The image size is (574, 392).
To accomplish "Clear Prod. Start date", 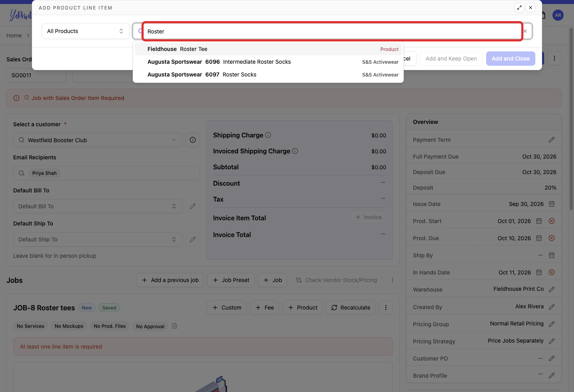I will 552,221.
